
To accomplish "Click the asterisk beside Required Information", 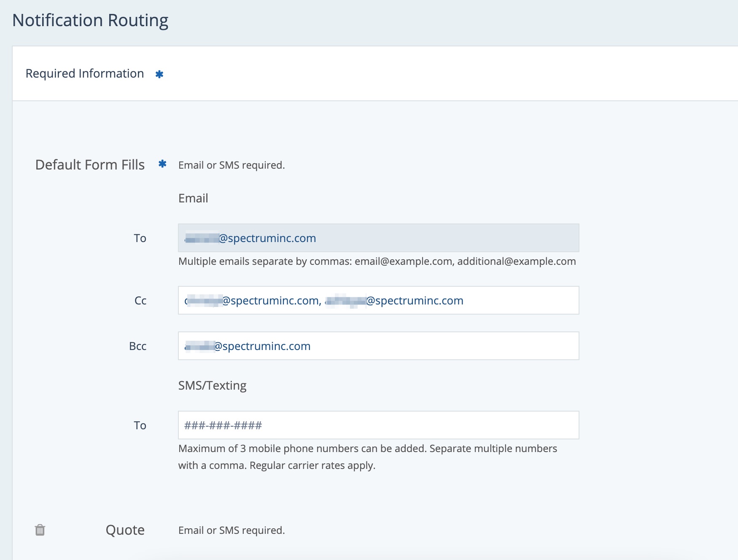I will point(159,74).
